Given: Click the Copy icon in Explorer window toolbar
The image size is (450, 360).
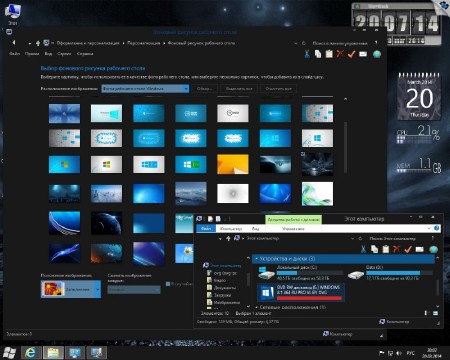Looking at the screenshot, I should (375, 249).
